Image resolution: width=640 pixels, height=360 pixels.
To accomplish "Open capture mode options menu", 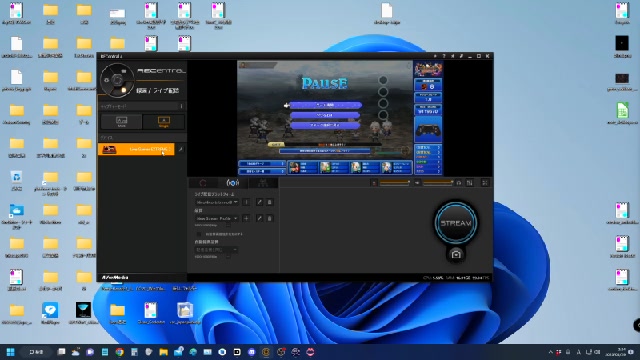I will tap(181, 107).
